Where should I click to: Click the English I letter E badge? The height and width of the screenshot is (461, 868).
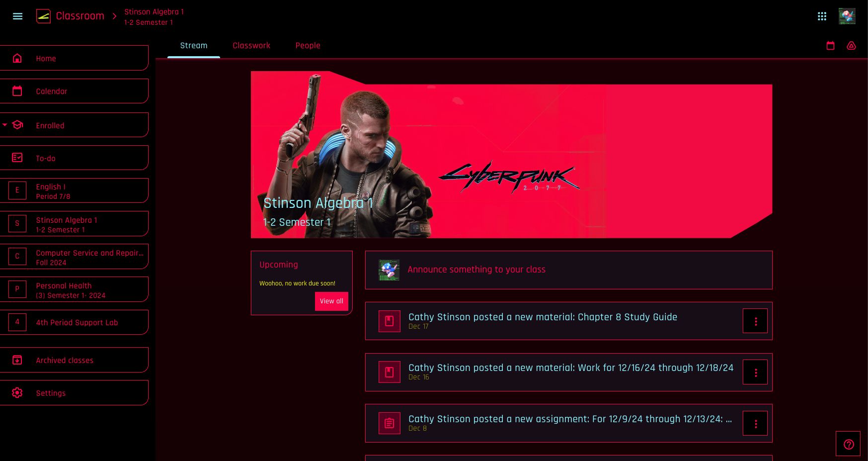[17, 190]
